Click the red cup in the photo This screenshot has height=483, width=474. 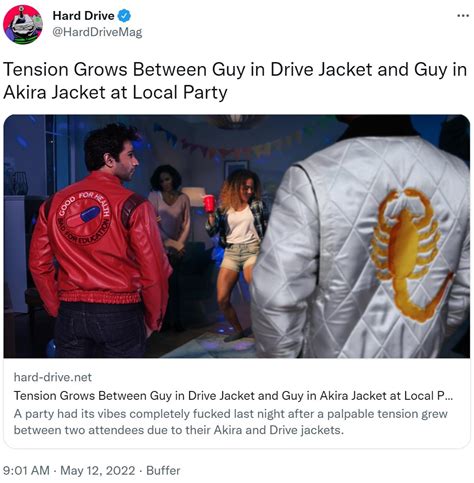coord(209,203)
